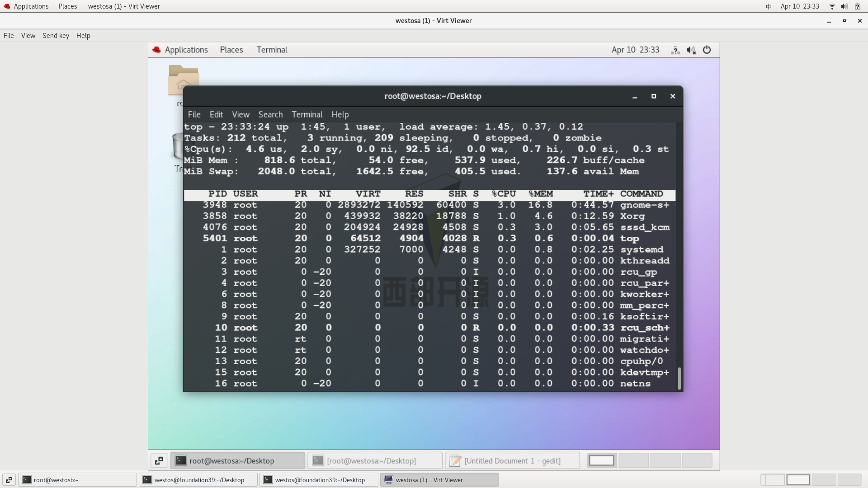Click the Places menu icon
The width and height of the screenshot is (868, 488).
point(67,6)
